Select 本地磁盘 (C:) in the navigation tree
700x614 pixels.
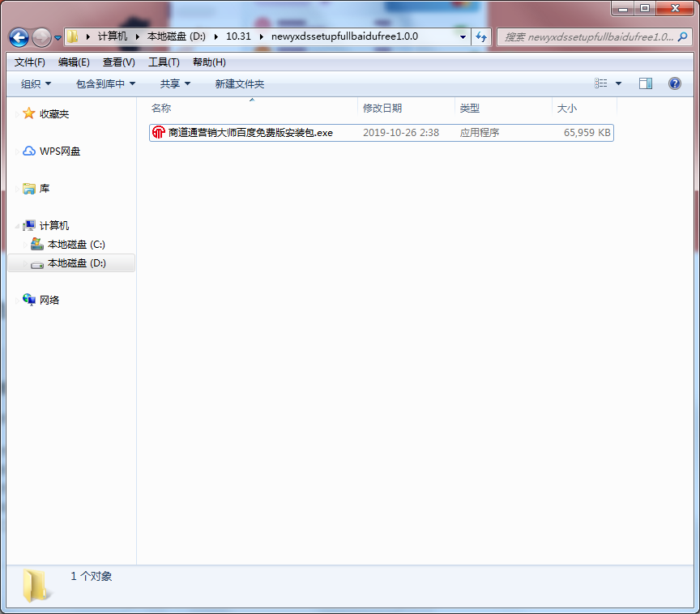tap(76, 245)
